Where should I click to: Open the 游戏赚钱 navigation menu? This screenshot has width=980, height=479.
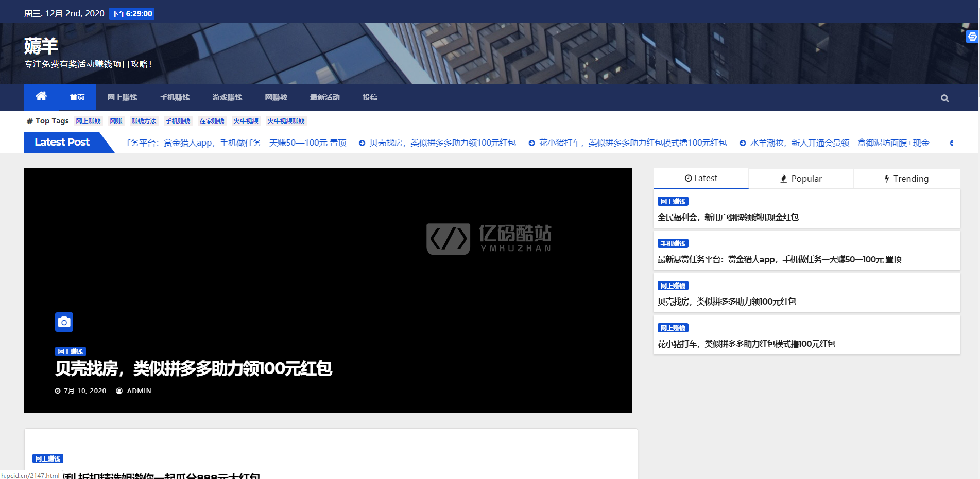coord(227,97)
